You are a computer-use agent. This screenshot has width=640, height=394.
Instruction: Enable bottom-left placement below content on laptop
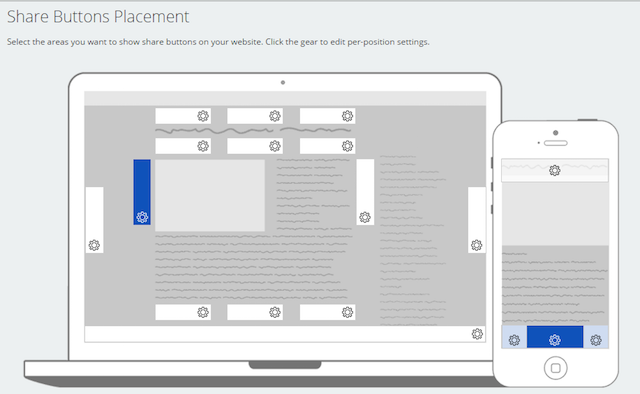(183, 312)
